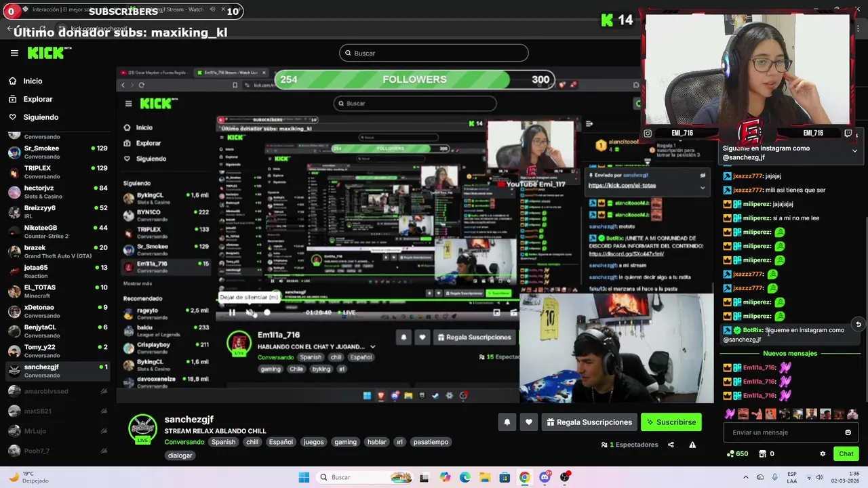Select the Spanish tag
The image size is (868, 488).
point(223,442)
